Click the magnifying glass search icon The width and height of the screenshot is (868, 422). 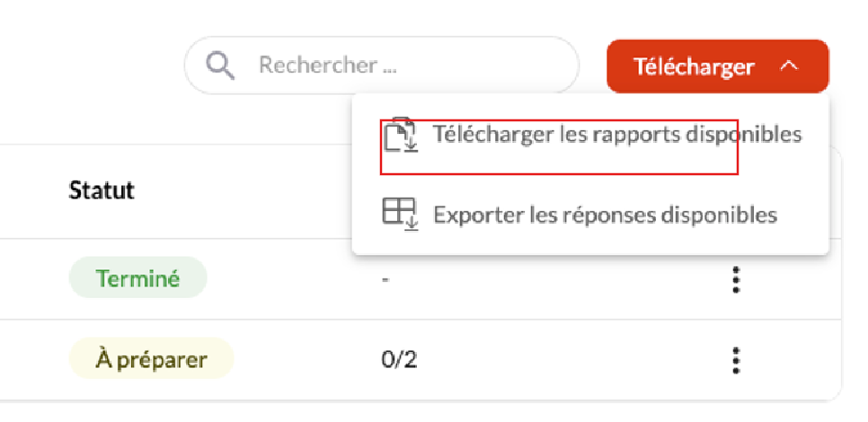[x=220, y=66]
